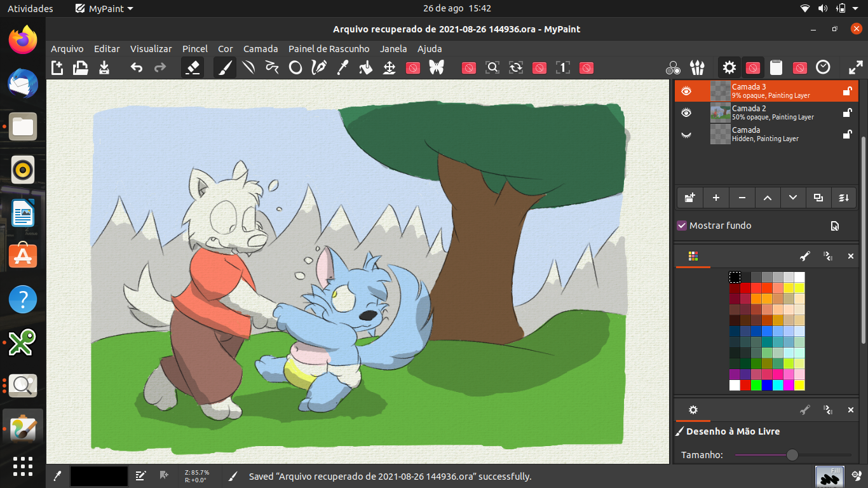Image resolution: width=868 pixels, height=488 pixels.
Task: Toggle the Eraser mode
Action: [x=193, y=67]
